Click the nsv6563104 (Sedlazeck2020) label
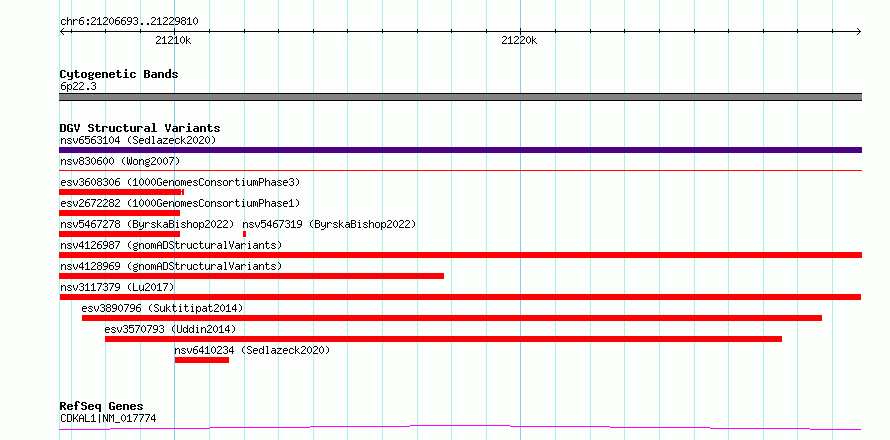The height and width of the screenshot is (440, 890). (x=138, y=140)
